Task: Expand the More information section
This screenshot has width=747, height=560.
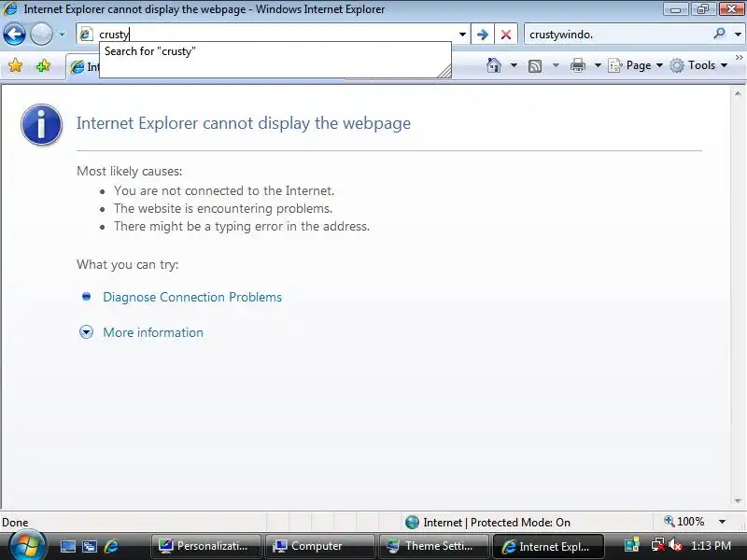Action: pyautogui.click(x=153, y=332)
